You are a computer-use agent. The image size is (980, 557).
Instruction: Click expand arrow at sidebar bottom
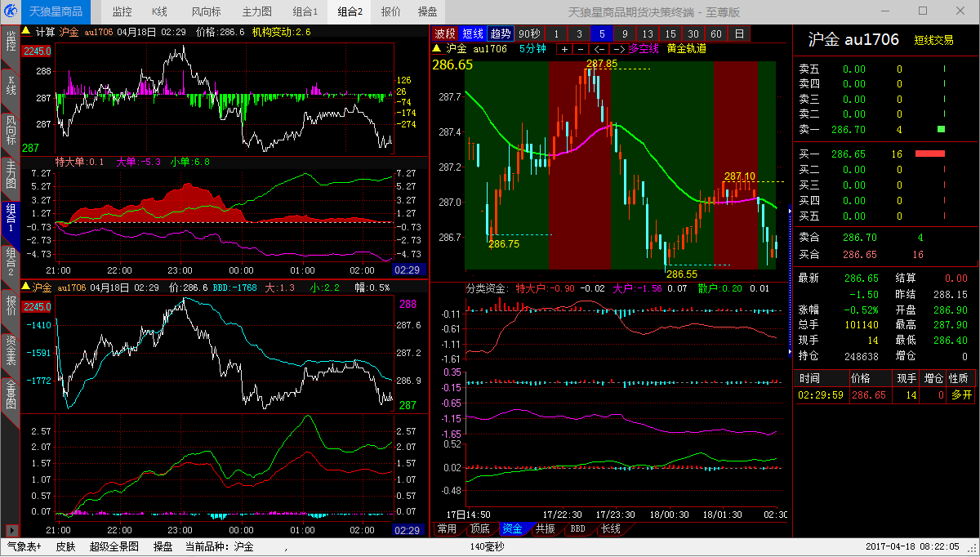10,529
